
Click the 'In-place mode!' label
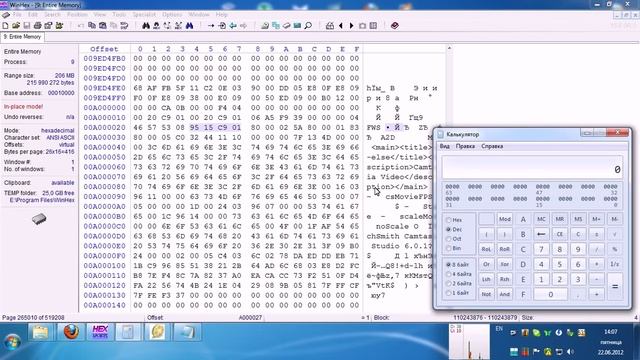(23, 107)
